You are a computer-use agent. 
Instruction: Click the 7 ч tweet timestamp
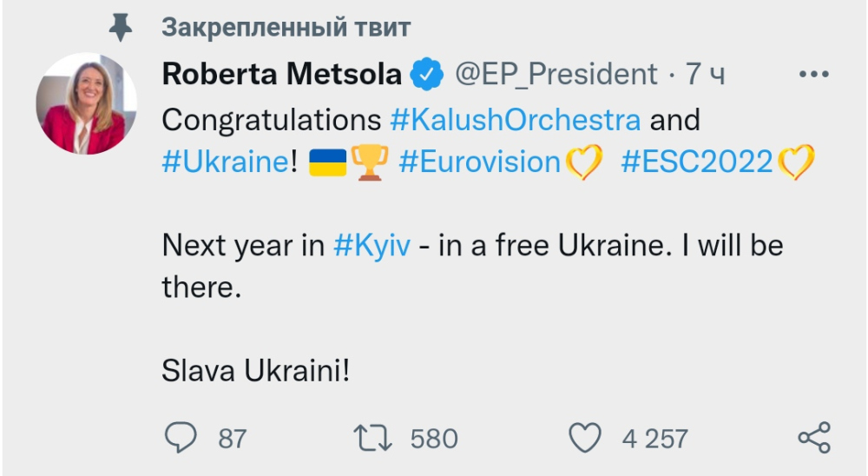click(x=705, y=75)
